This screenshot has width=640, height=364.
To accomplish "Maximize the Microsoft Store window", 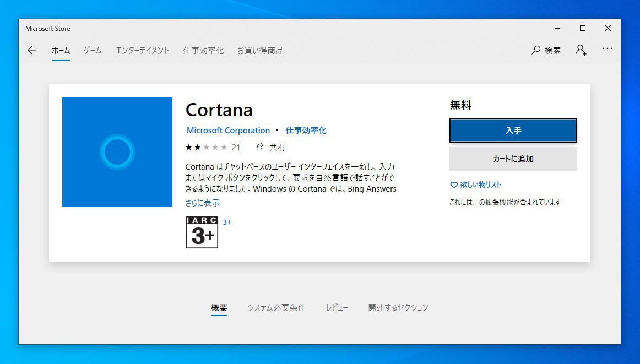I will pyautogui.click(x=583, y=28).
